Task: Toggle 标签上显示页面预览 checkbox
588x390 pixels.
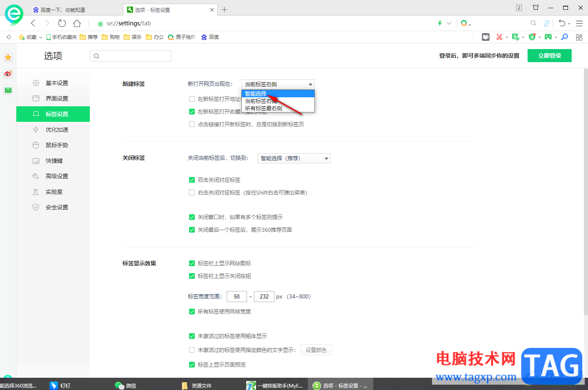Action: (x=192, y=365)
